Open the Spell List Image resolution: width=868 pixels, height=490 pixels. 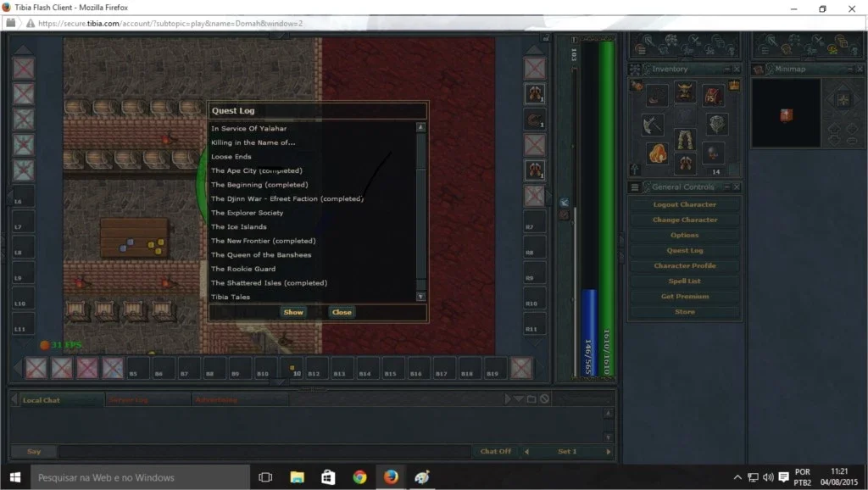click(685, 281)
